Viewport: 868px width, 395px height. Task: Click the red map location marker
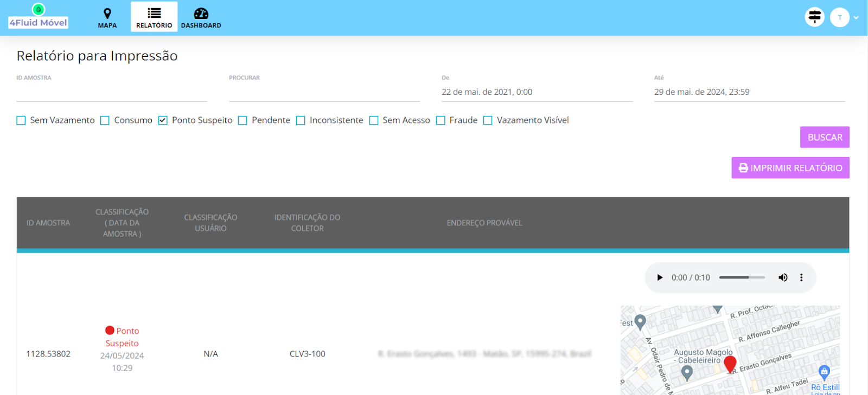(x=730, y=364)
